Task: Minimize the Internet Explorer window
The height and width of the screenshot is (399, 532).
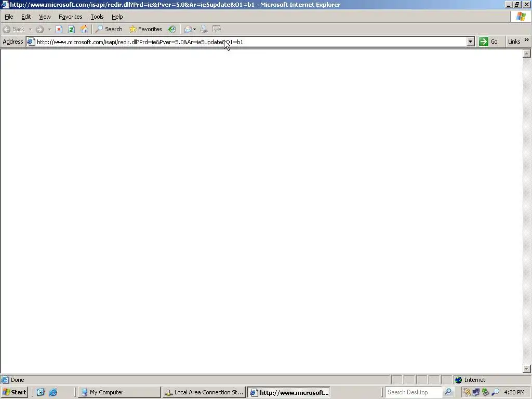Action: [509, 4]
